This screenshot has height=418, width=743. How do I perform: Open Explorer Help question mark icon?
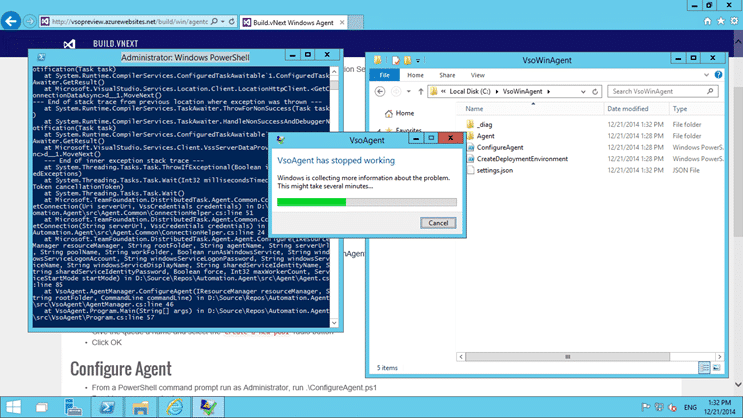718,75
